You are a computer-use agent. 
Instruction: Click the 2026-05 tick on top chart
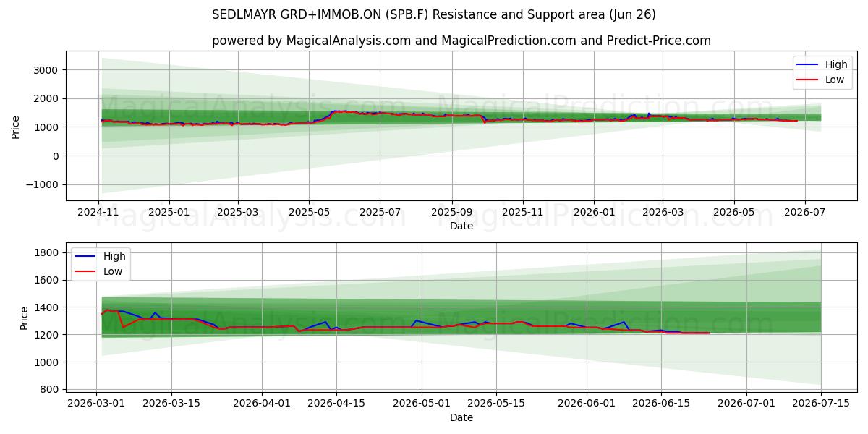(x=733, y=212)
